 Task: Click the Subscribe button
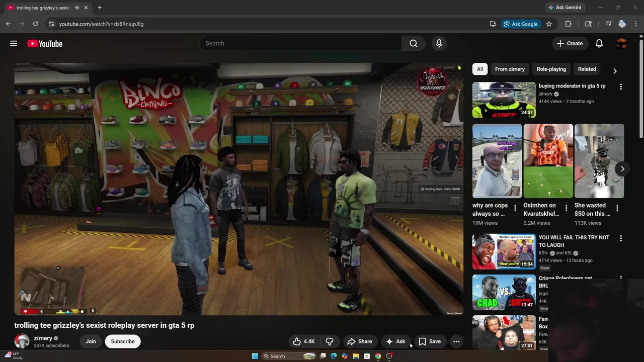coord(123,341)
